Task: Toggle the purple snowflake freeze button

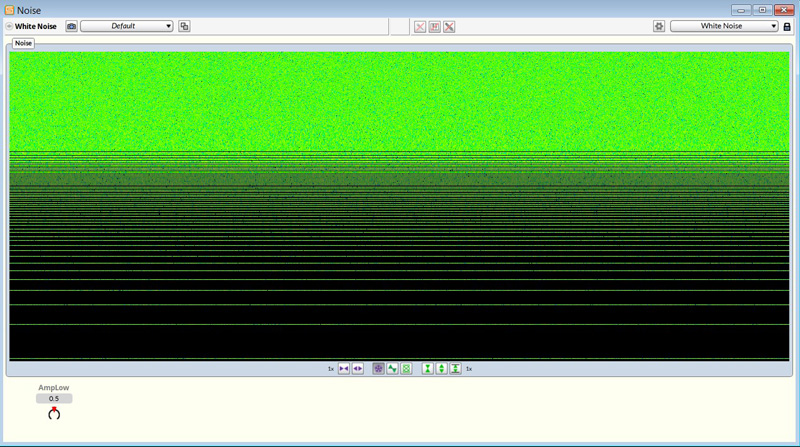Action: 379,368
